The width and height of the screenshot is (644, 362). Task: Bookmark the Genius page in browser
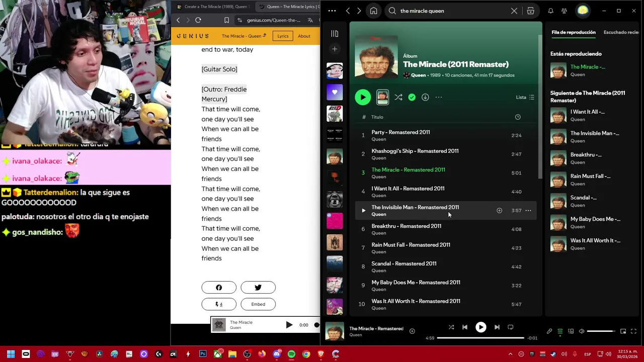[226, 20]
